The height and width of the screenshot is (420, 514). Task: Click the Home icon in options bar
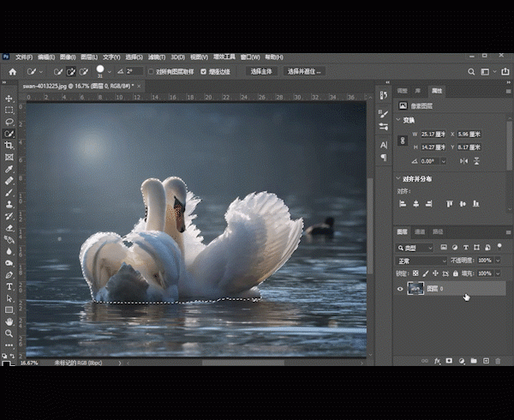(x=13, y=71)
